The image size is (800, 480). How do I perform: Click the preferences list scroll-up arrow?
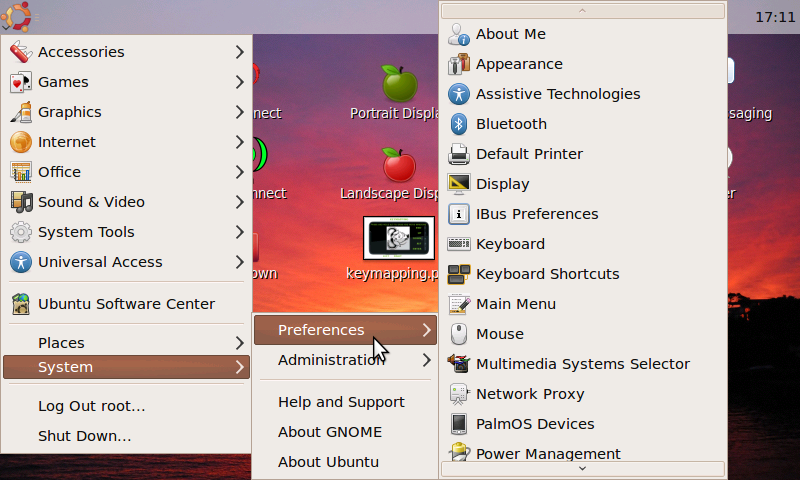[582, 11]
